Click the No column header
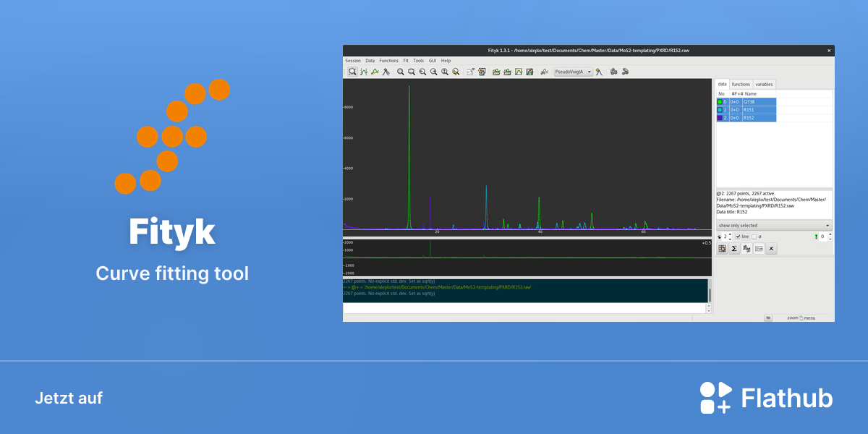 [x=722, y=94]
